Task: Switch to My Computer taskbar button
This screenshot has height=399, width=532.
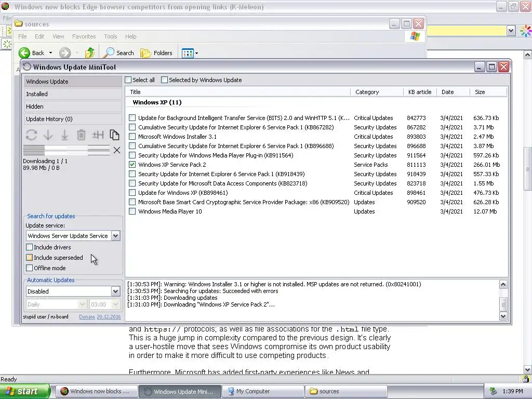Action: click(x=262, y=391)
